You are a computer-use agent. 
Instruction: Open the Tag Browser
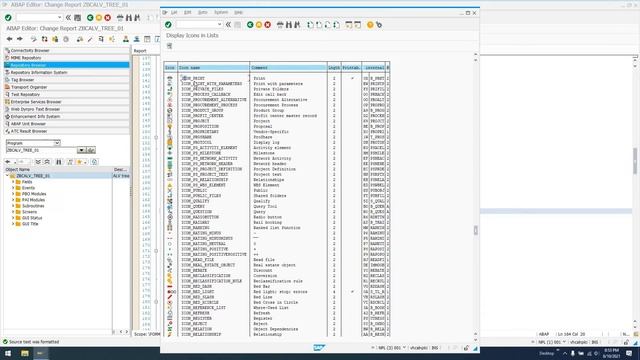(67, 80)
